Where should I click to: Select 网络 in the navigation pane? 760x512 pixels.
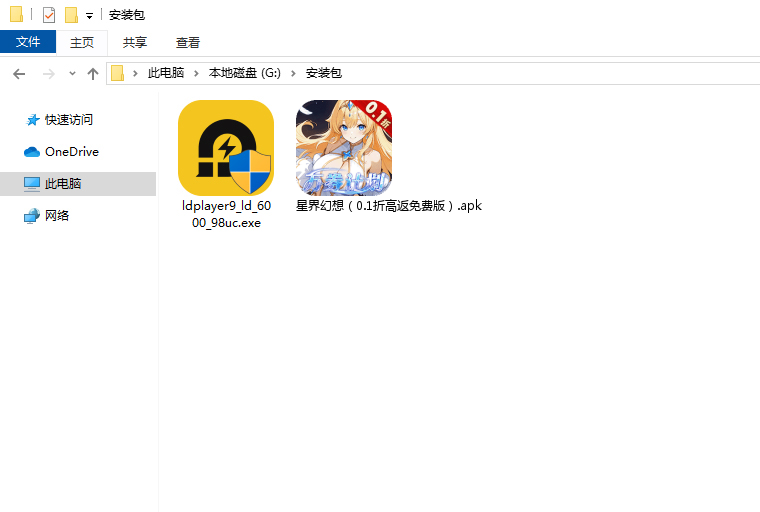(57, 215)
